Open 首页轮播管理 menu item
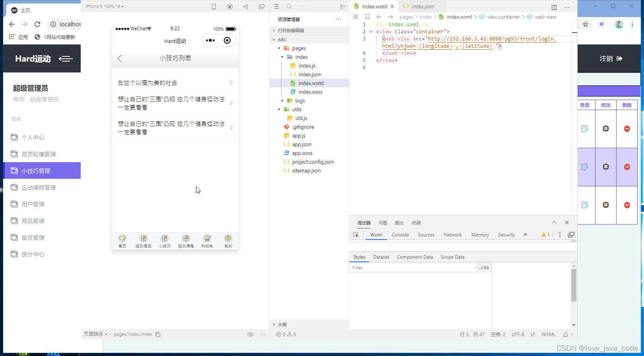This screenshot has width=644, height=356. (38, 154)
